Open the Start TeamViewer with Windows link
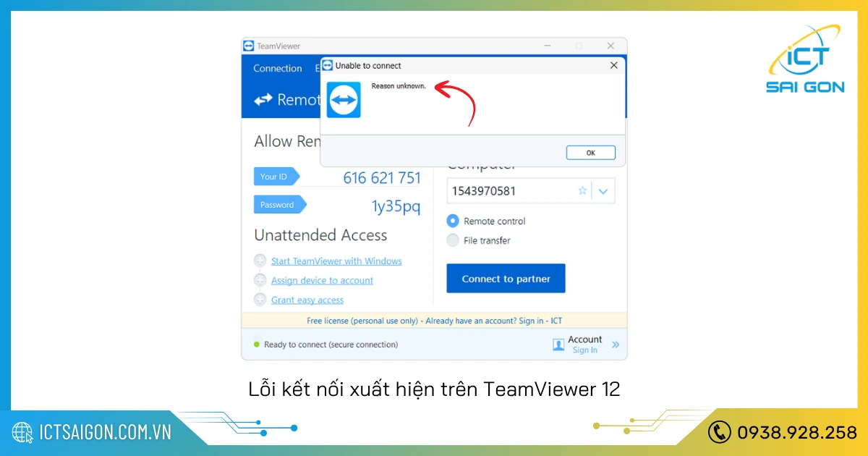Image resolution: width=868 pixels, height=456 pixels. 336,261
